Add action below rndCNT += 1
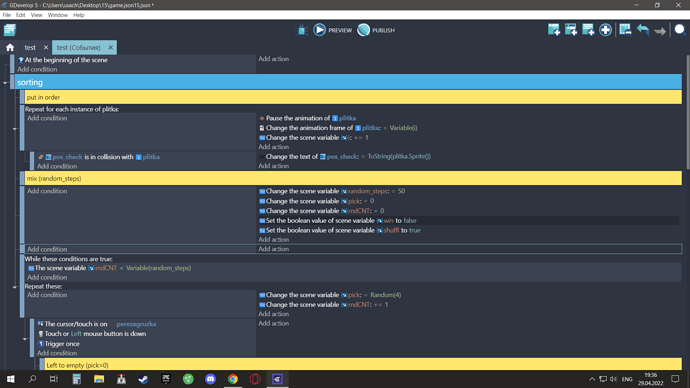690x388 pixels. (274, 314)
